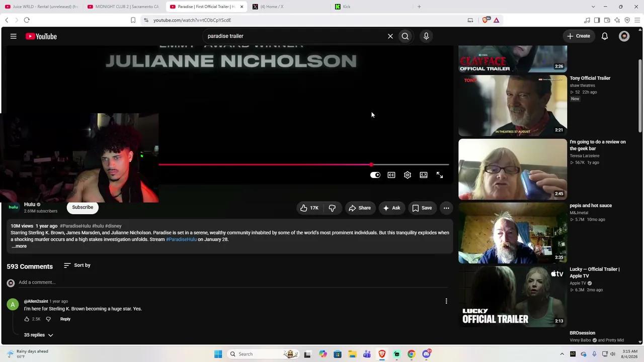Go back in browser history
The image size is (644, 362).
point(7,20)
